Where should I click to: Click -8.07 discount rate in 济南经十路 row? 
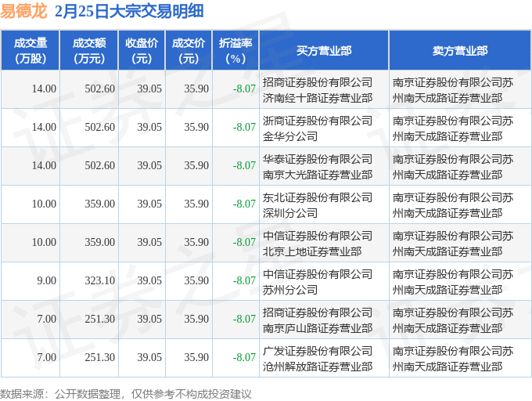pyautogui.click(x=244, y=89)
